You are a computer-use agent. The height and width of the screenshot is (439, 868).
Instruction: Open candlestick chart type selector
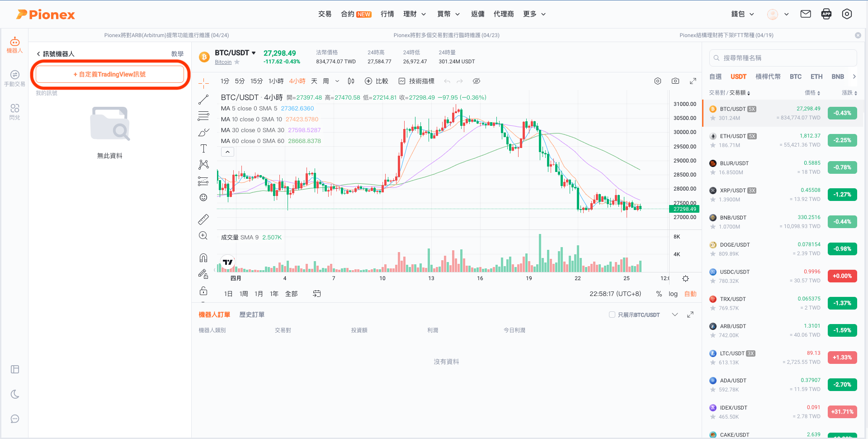pyautogui.click(x=351, y=81)
